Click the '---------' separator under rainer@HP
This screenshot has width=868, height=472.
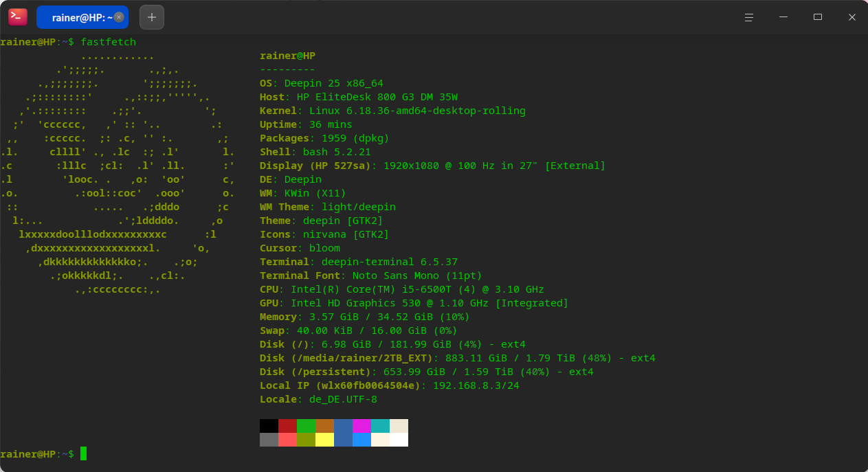[287, 69]
